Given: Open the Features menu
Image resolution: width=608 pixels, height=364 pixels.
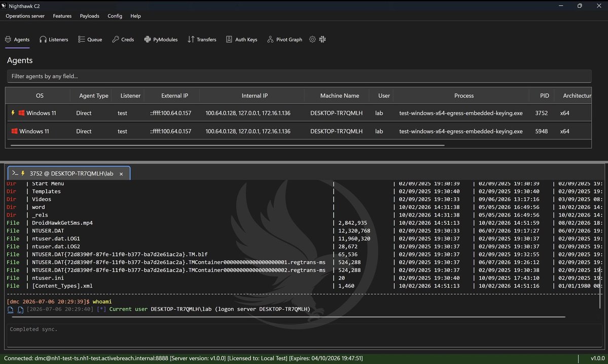Looking at the screenshot, I should (62, 16).
